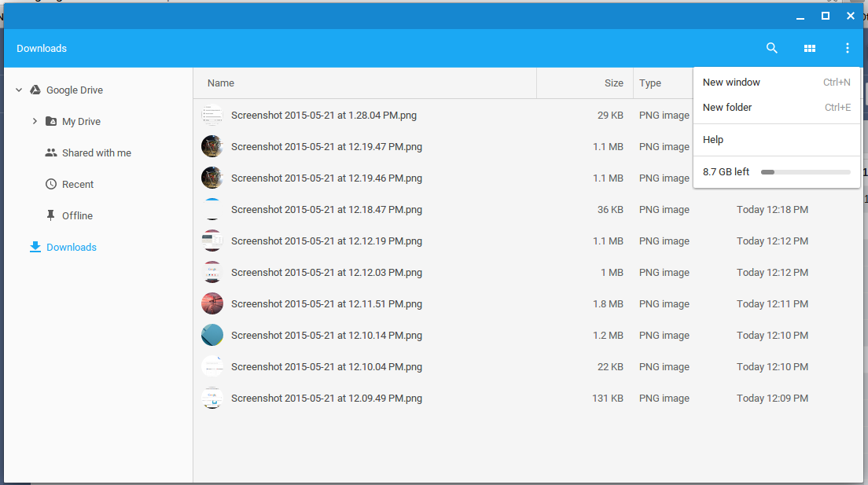Click the 1.8 MB size value
Screen dimensions: 868x485
608,304
